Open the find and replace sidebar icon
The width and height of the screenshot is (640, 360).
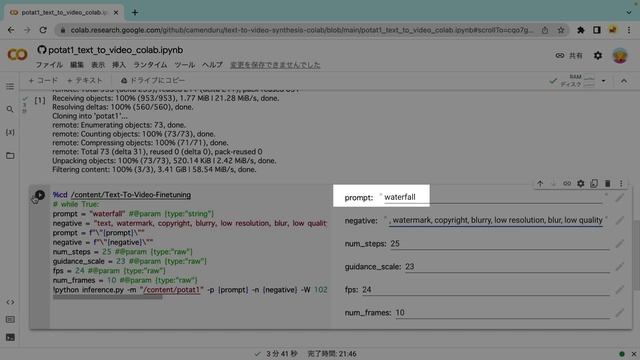10,109
